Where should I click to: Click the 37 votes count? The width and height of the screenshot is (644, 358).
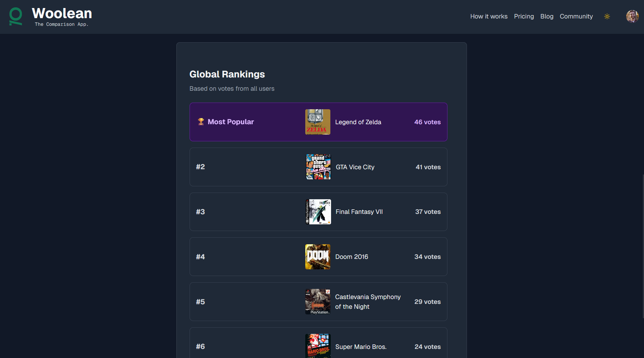tap(428, 212)
